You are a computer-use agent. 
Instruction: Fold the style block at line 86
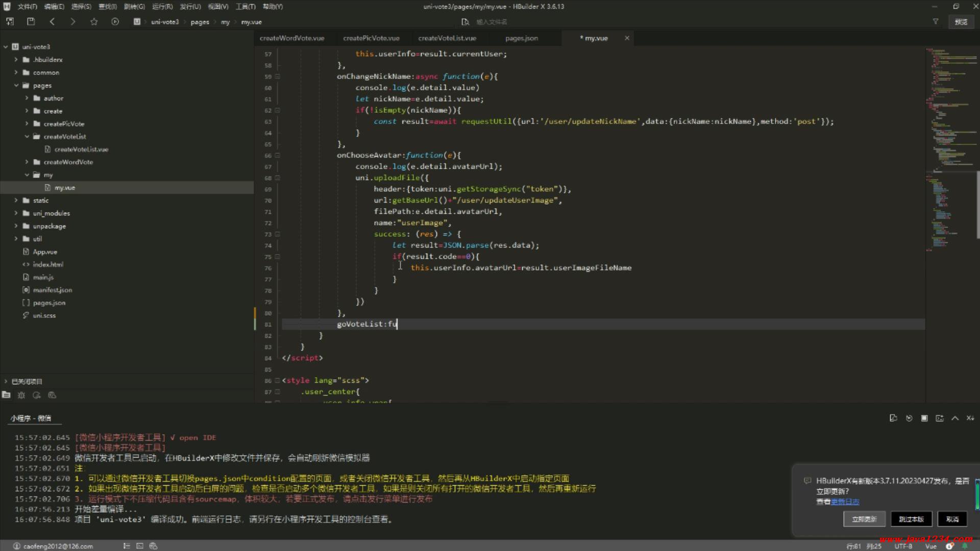pos(278,381)
